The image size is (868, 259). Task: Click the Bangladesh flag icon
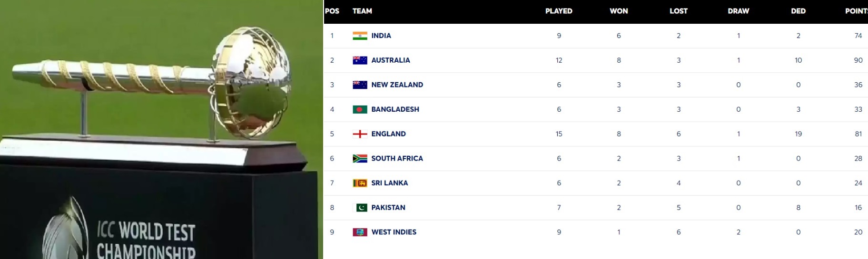(360, 109)
